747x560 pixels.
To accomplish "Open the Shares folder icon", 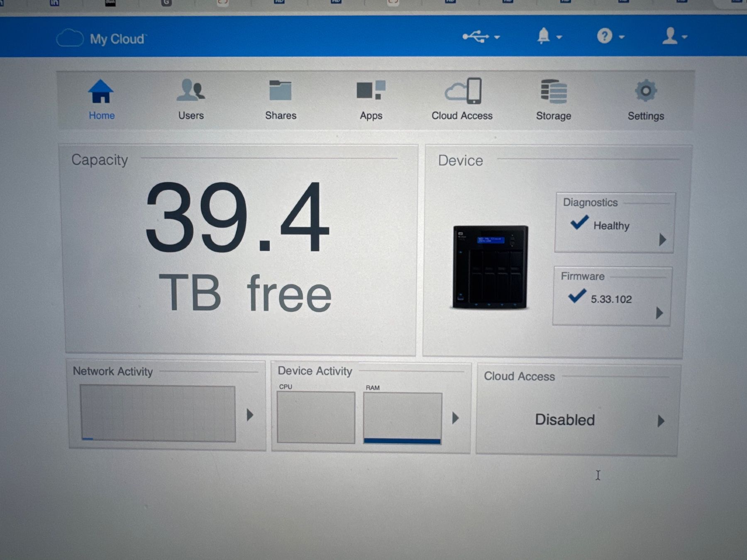I will (x=281, y=90).
